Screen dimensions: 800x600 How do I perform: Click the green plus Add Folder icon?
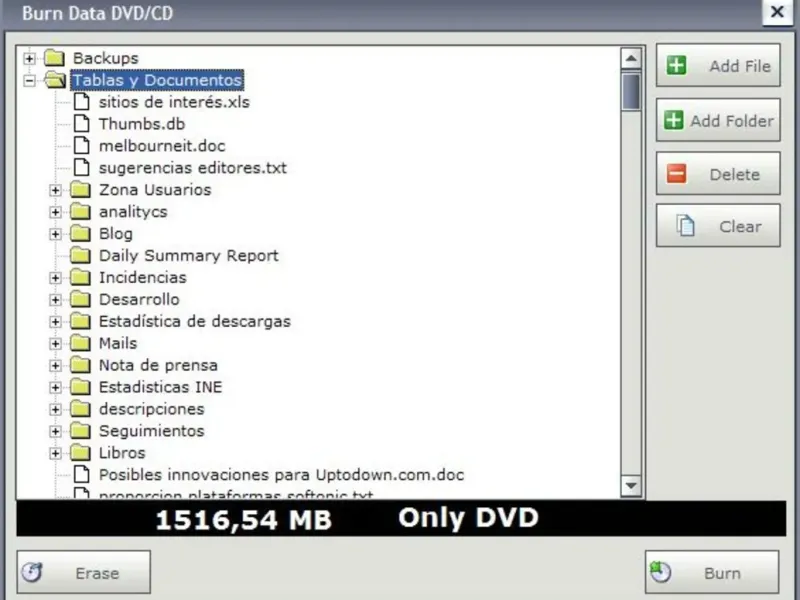pos(673,120)
